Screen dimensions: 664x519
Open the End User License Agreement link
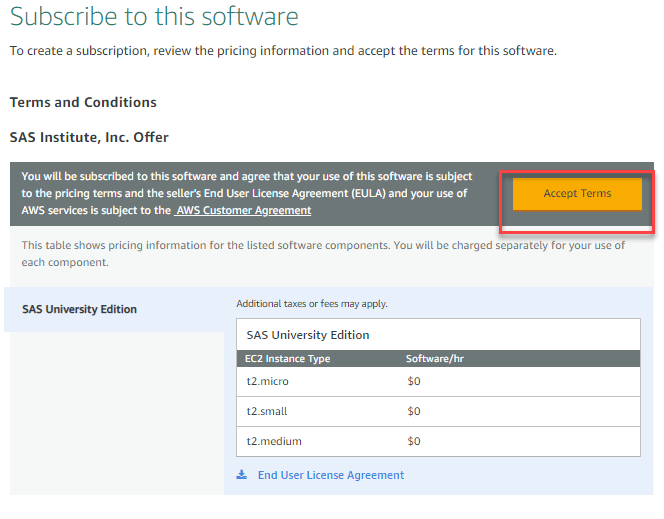pos(331,475)
